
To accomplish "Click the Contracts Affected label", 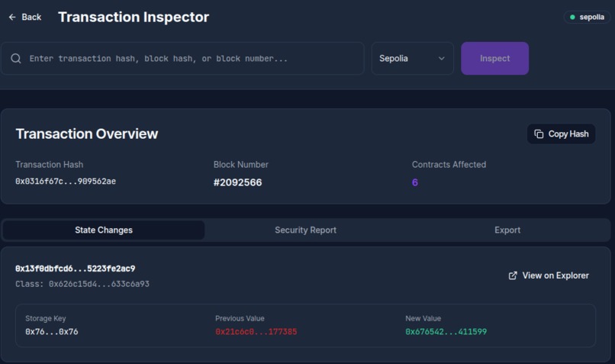I will point(449,164).
